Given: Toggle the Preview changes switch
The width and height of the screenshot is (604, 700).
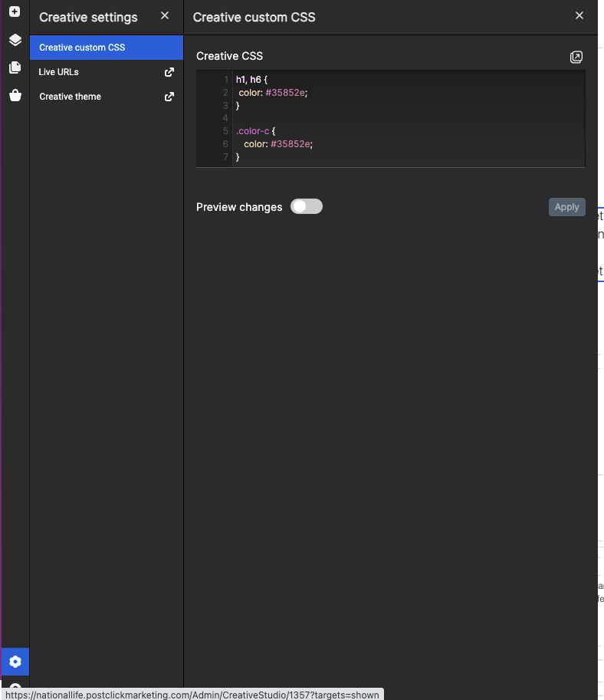Looking at the screenshot, I should pos(307,206).
